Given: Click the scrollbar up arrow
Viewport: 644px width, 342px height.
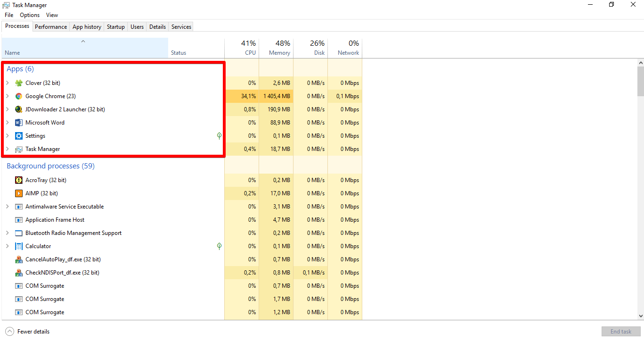Looking at the screenshot, I should pyautogui.click(x=640, y=62).
